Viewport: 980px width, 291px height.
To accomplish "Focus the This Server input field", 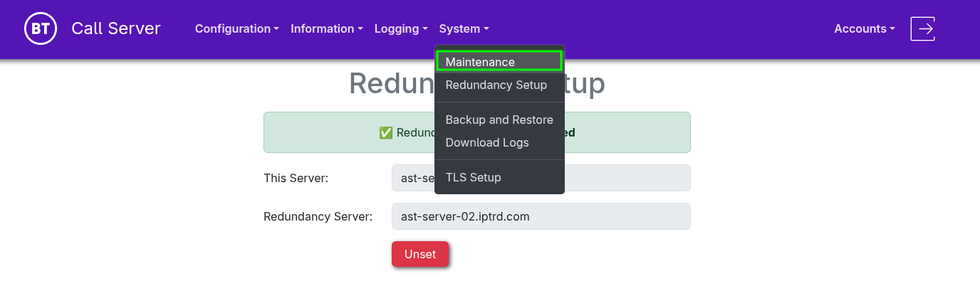I will click(541, 178).
